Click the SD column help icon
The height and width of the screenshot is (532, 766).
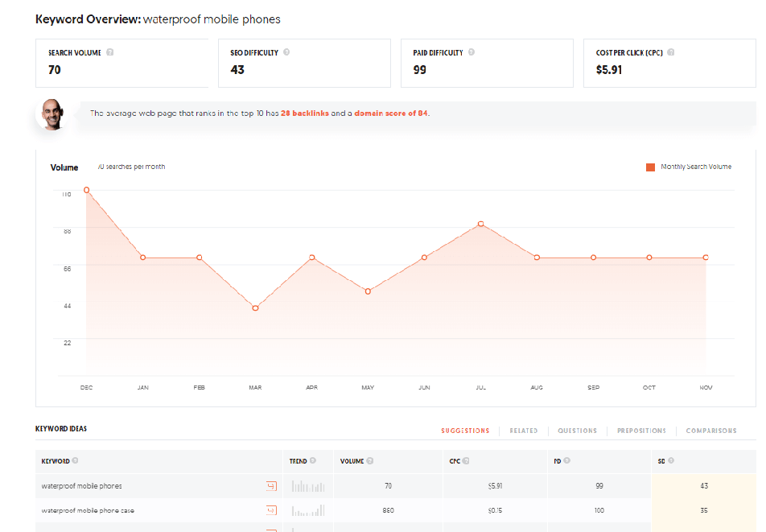point(670,461)
